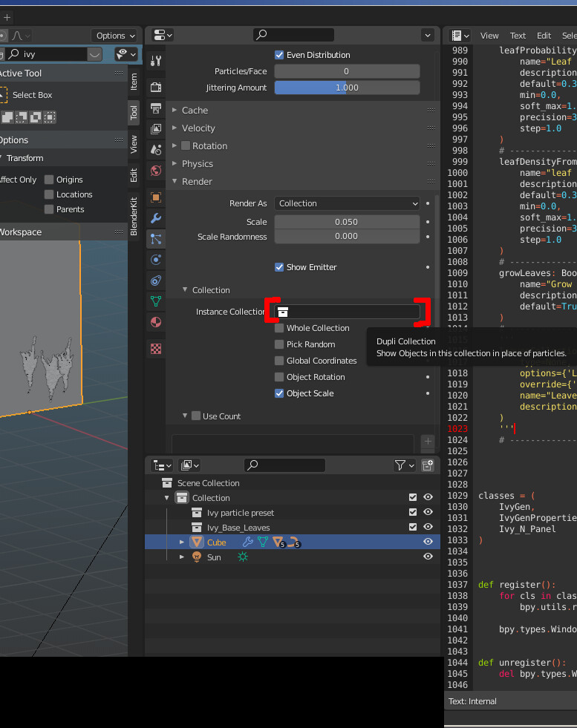This screenshot has width=577, height=728.
Task: Expand the Sun tree item
Action: (182, 557)
